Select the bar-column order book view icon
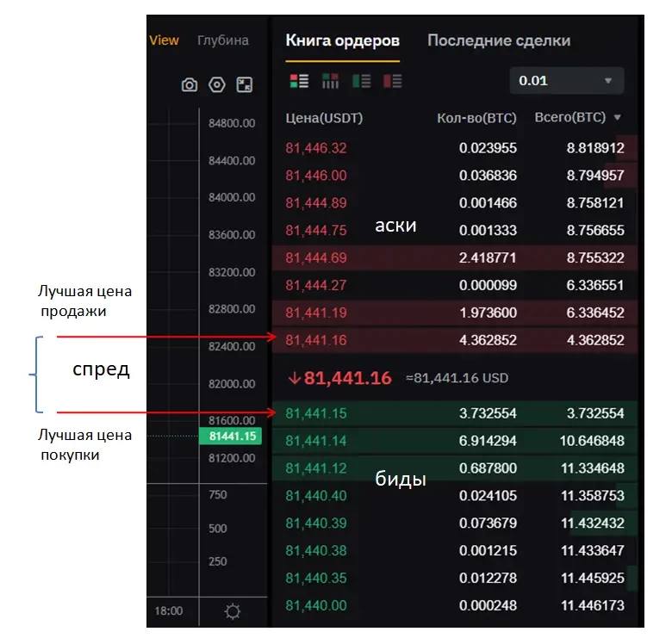The image size is (672, 638). click(x=331, y=81)
